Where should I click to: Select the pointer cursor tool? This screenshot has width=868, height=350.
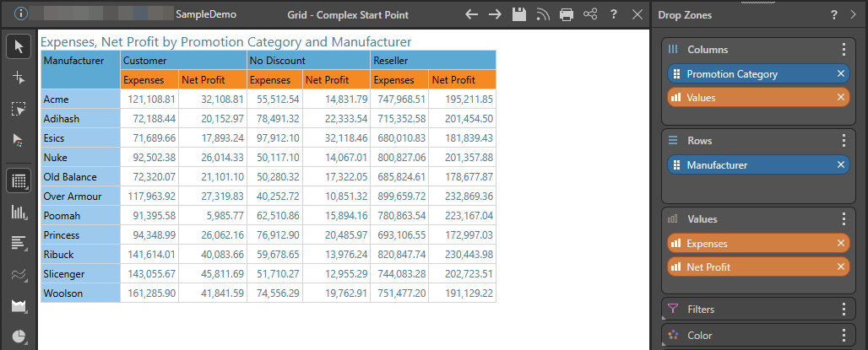point(19,46)
